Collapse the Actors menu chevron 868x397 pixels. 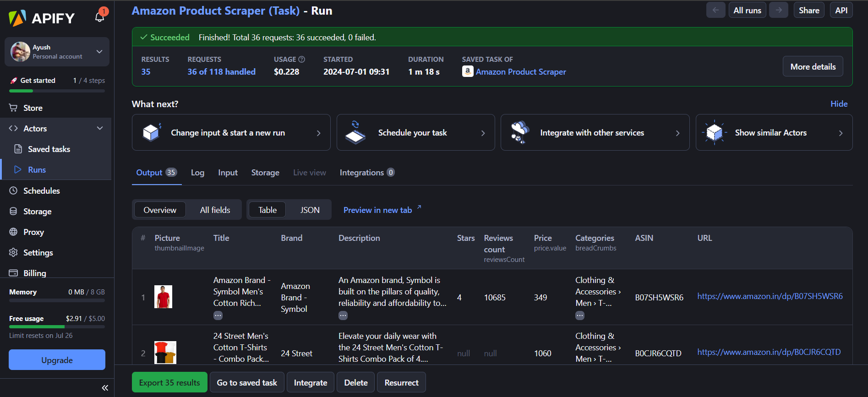100,128
